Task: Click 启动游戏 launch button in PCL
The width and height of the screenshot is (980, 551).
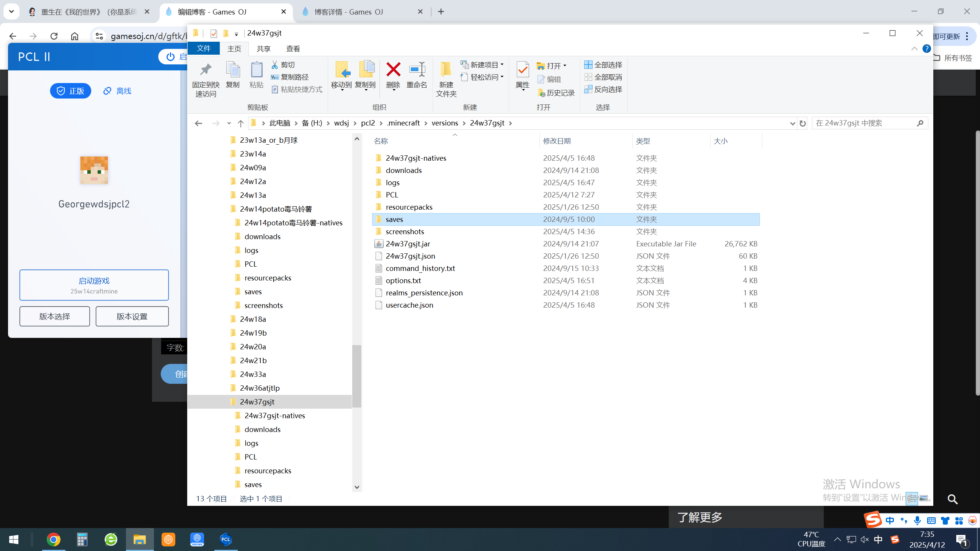Action: click(x=94, y=285)
